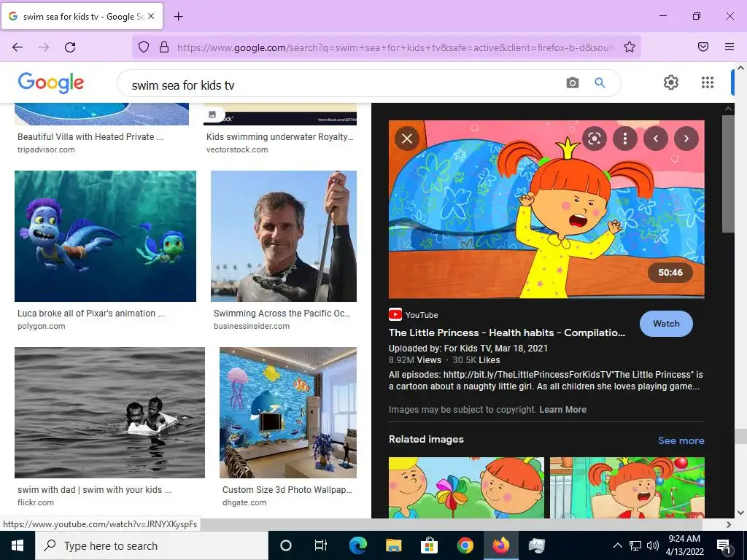Go back to the previous page

coord(18,47)
